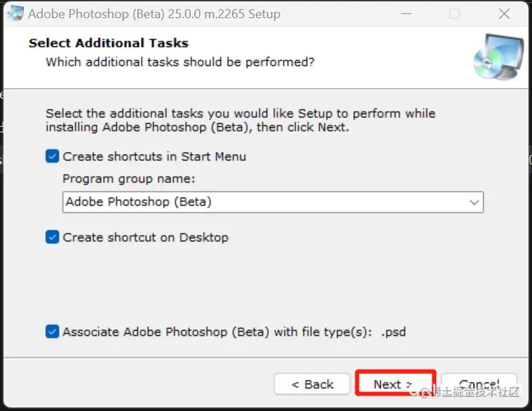
Task: Click the Select Additional Tasks heading
Action: click(109, 43)
